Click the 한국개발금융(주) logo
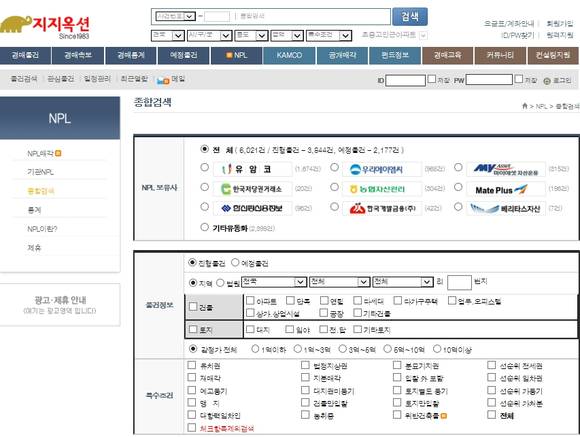 (x=381, y=208)
